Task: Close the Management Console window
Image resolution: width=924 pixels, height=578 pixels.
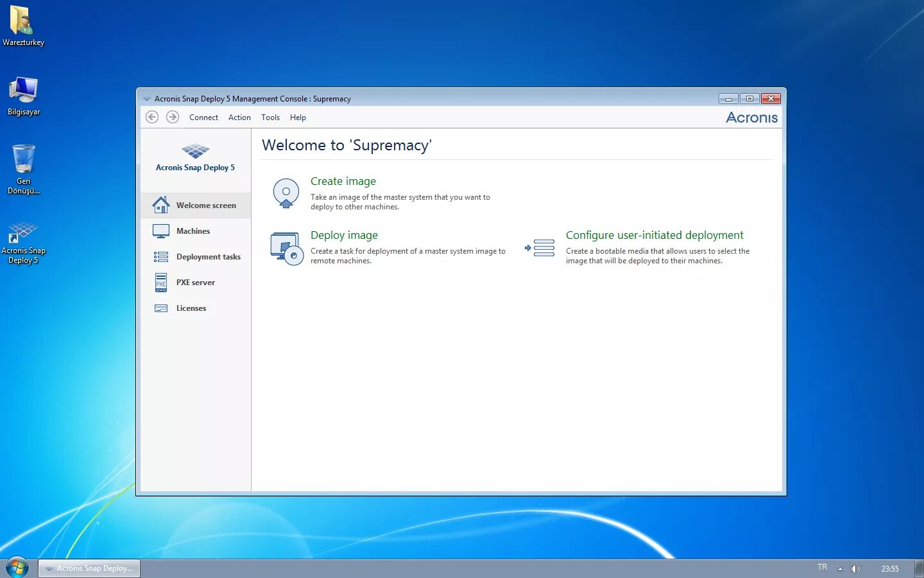Action: pos(771,98)
